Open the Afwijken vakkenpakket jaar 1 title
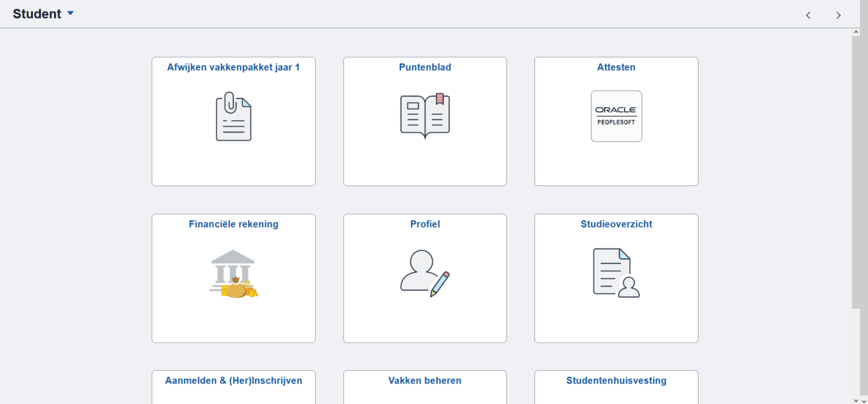 coord(233,68)
